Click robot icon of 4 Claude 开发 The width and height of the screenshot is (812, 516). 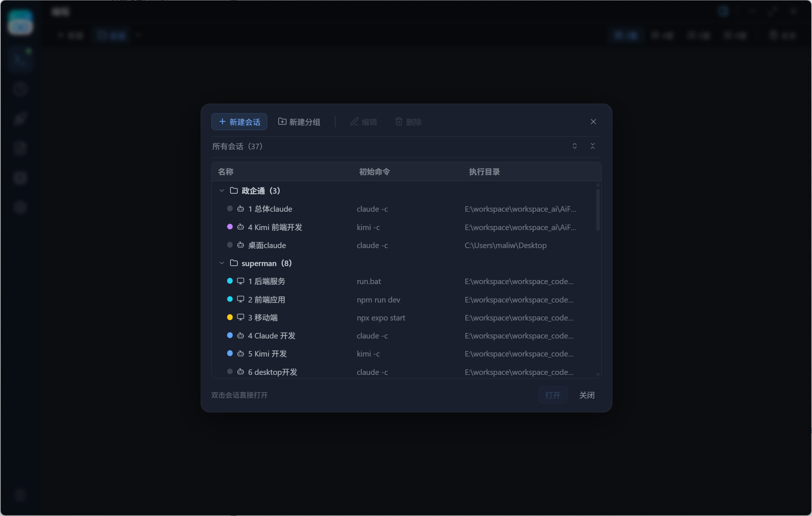pos(240,336)
